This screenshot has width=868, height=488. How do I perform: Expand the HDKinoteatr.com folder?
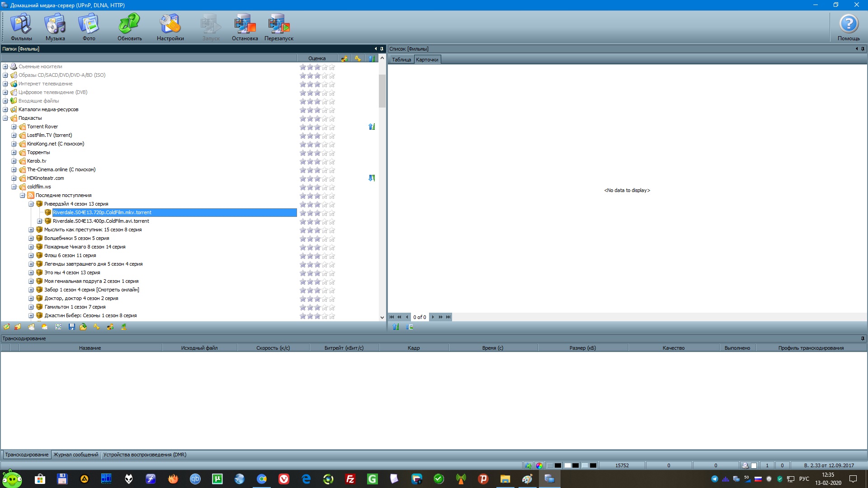tap(14, 178)
